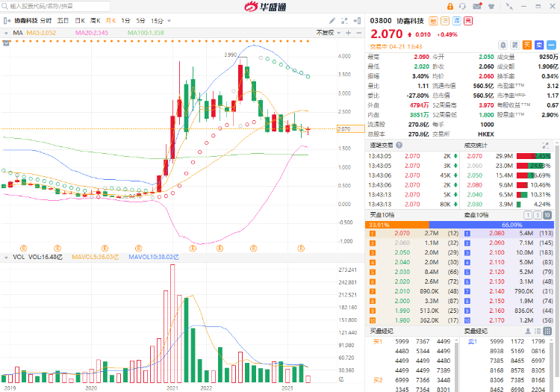The height and width of the screenshot is (392, 560).
Task: Click the orange 33.91% bid ratio bar
Action: pos(396,225)
